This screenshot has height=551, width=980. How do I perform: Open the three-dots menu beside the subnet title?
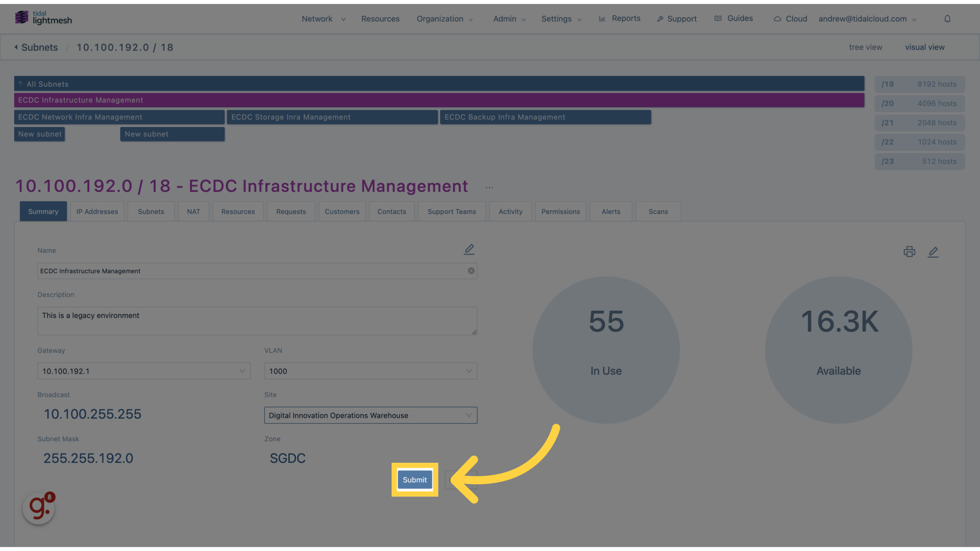[x=489, y=187]
